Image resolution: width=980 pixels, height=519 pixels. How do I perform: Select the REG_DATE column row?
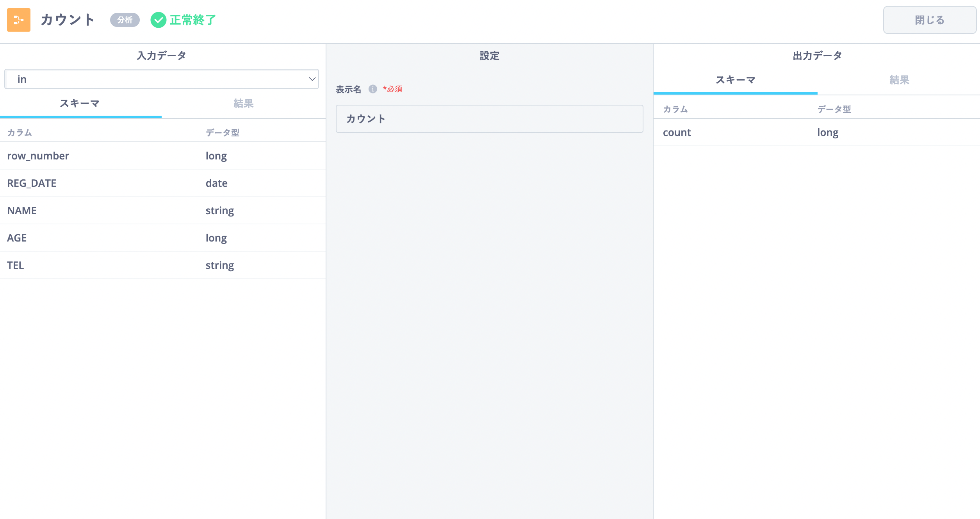[x=162, y=183]
